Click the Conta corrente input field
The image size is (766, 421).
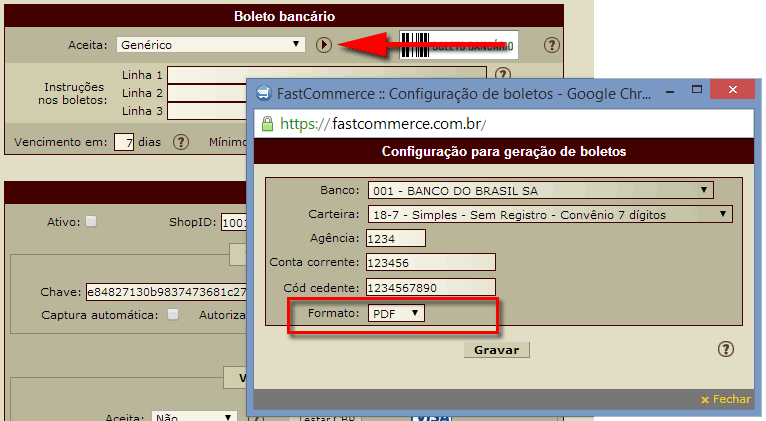coord(431,262)
